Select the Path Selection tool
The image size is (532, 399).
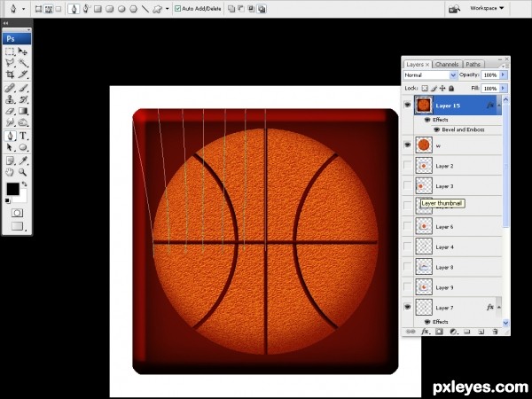[x=10, y=147]
